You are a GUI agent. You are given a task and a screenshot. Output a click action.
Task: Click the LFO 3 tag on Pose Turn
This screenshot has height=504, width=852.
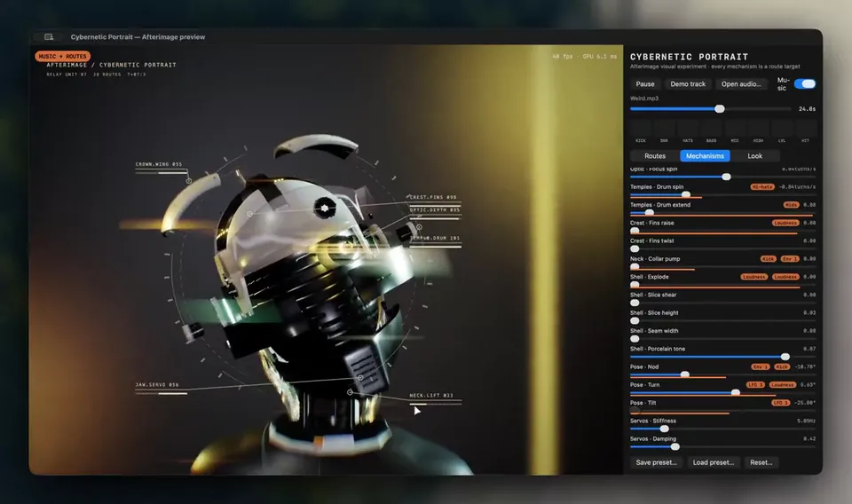pyautogui.click(x=755, y=384)
